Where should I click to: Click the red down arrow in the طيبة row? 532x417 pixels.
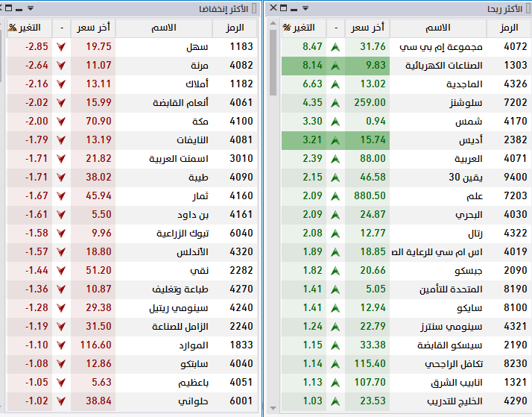click(61, 178)
